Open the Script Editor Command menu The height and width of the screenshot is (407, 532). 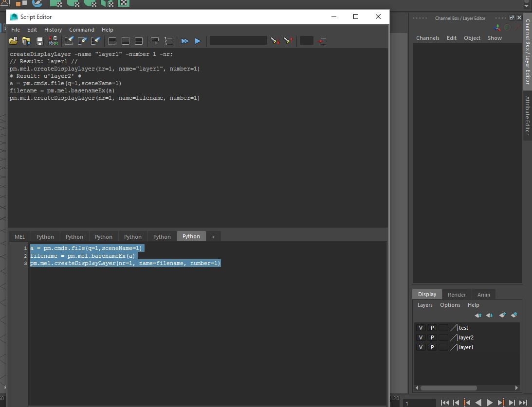(82, 30)
